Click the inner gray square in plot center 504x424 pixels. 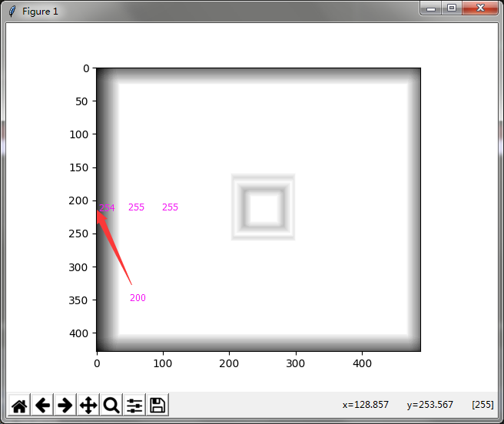click(264, 207)
